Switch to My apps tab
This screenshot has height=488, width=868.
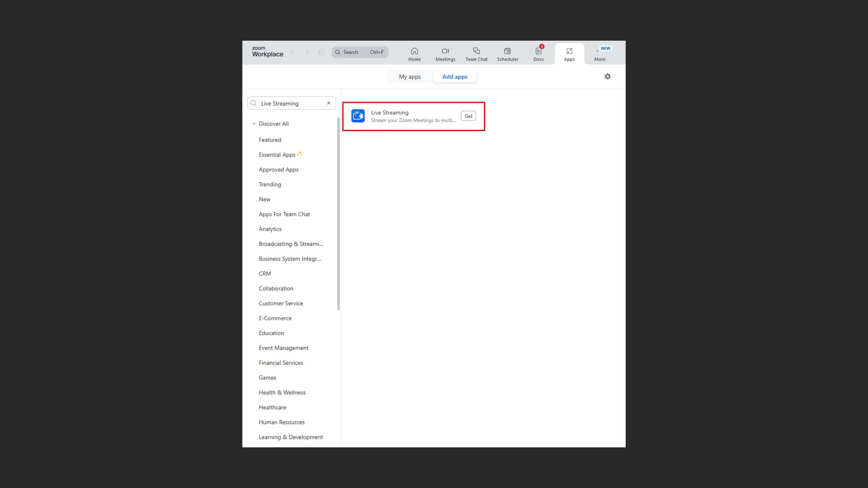coord(409,77)
